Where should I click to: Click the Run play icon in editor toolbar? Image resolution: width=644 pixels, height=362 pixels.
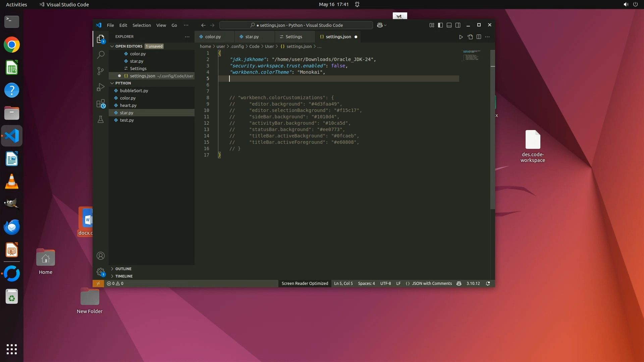click(461, 37)
